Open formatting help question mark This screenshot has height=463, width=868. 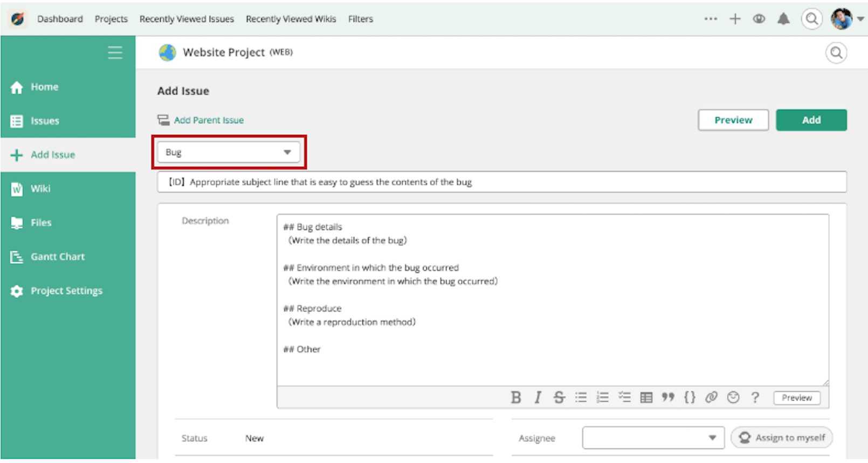[755, 398]
